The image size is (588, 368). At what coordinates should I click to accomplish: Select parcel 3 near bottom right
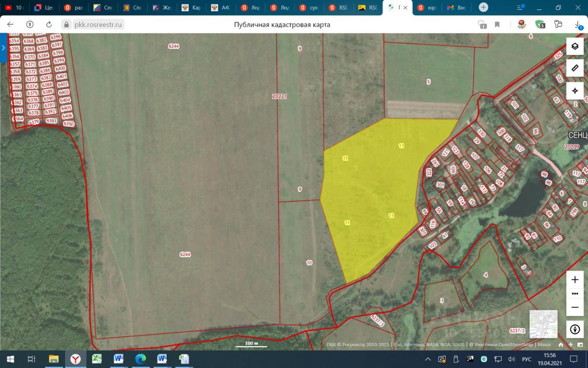pyautogui.click(x=442, y=300)
